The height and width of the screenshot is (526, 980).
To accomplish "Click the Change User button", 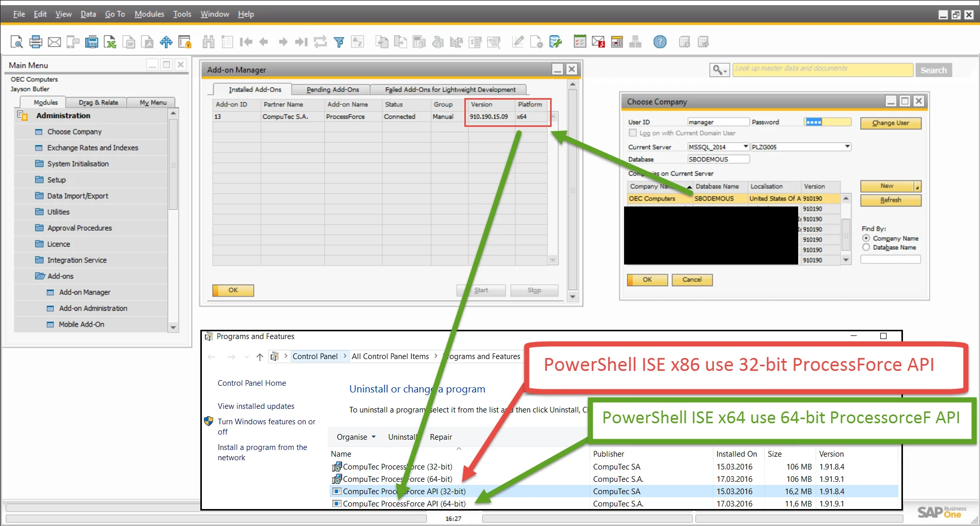I will (x=890, y=123).
